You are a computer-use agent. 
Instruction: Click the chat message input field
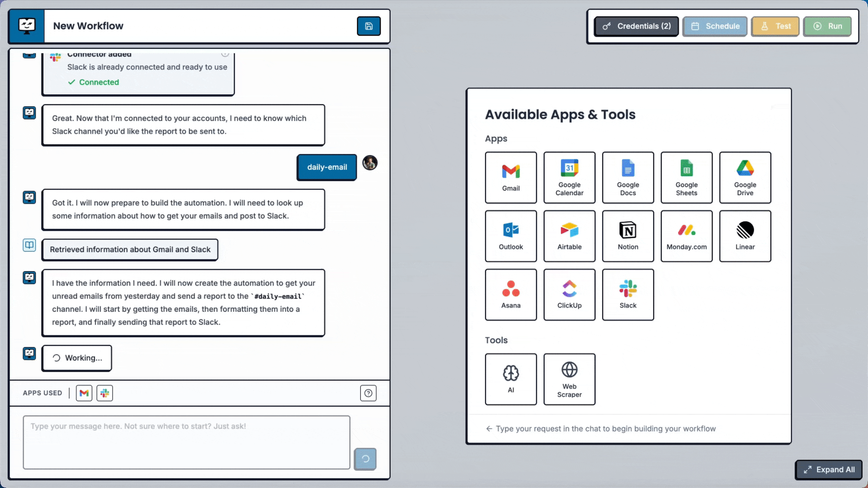[186, 442]
